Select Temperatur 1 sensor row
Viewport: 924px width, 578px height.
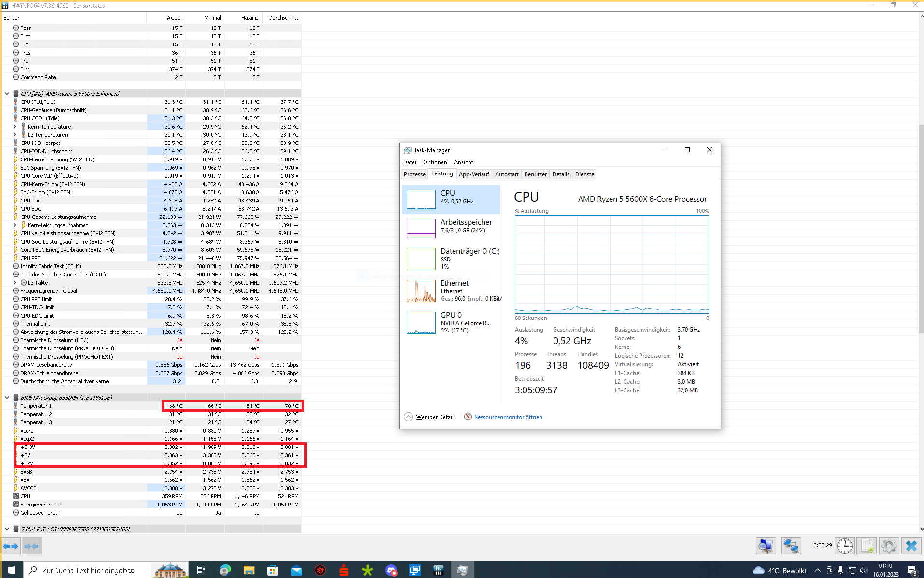point(151,406)
